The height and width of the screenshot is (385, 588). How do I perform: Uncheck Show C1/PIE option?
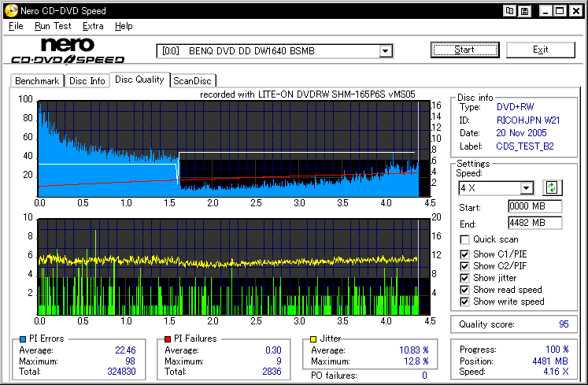(x=465, y=253)
